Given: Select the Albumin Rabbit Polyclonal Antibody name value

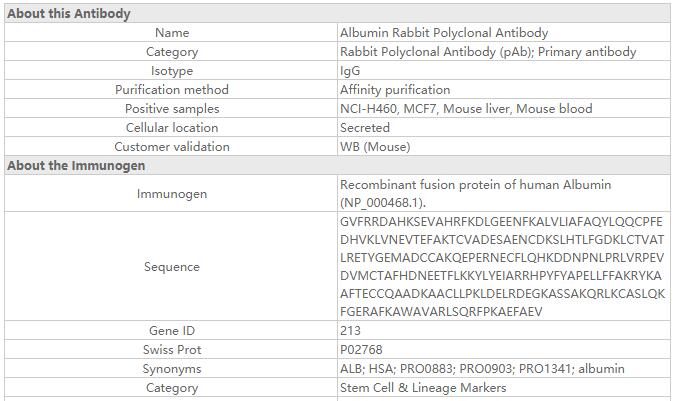Looking at the screenshot, I should tap(444, 33).
